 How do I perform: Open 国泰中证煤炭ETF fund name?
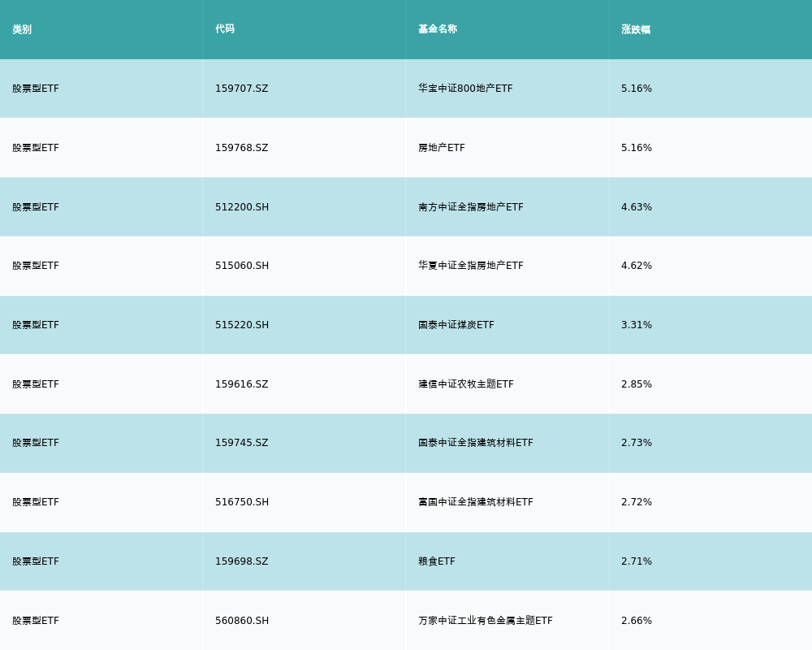pos(456,325)
